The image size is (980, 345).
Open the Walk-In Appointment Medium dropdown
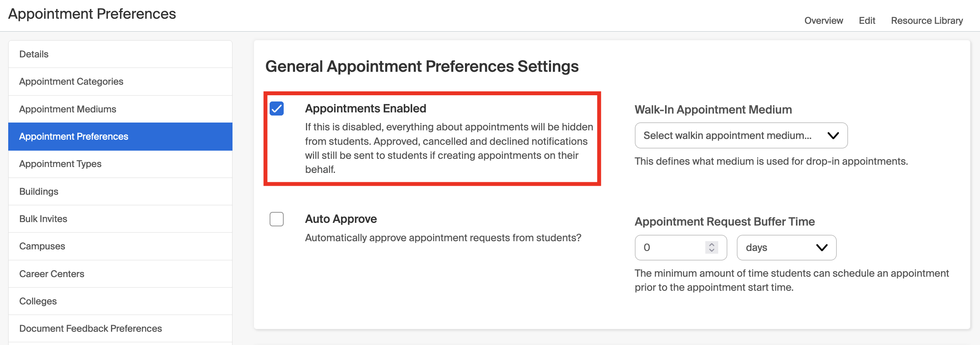pos(740,135)
